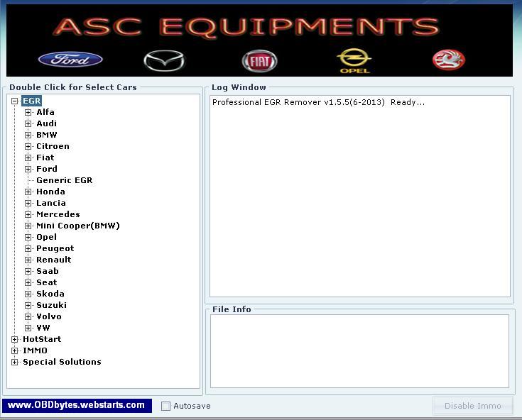
Task: Click the Opel logo in banner
Action: [x=354, y=60]
